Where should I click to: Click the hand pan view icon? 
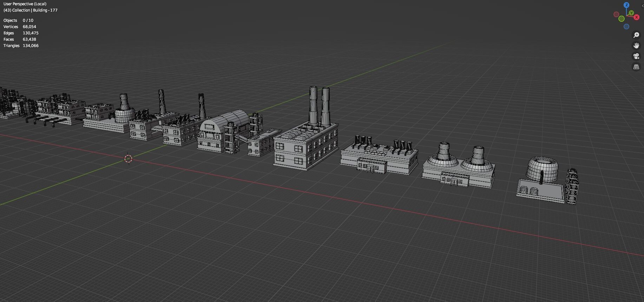636,46
